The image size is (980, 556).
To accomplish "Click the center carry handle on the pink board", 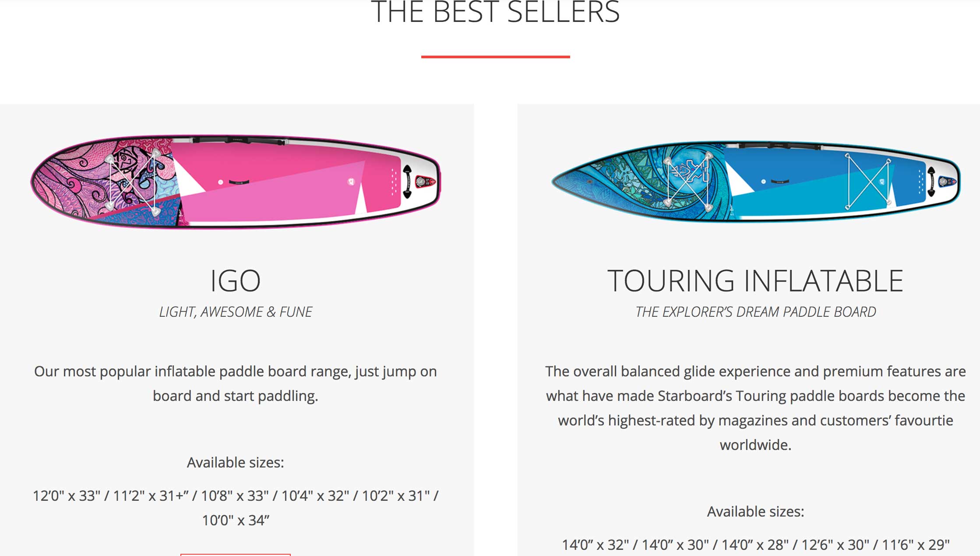I will pyautogui.click(x=239, y=182).
